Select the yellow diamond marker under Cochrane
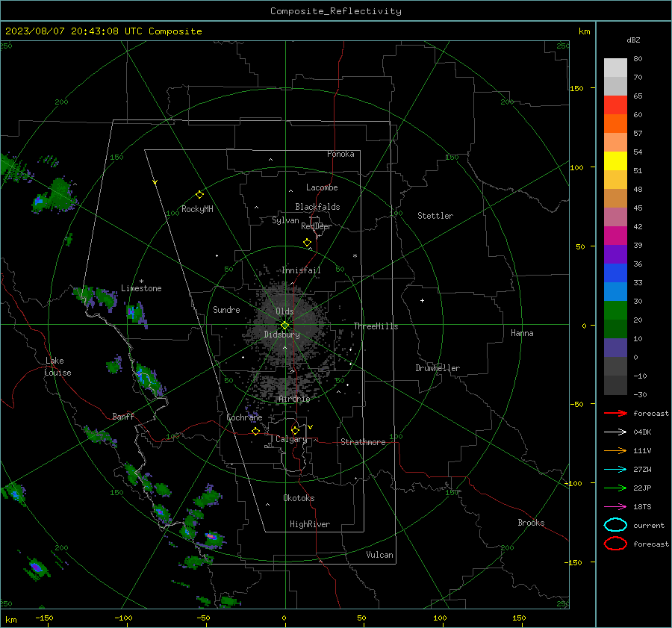 tap(255, 431)
